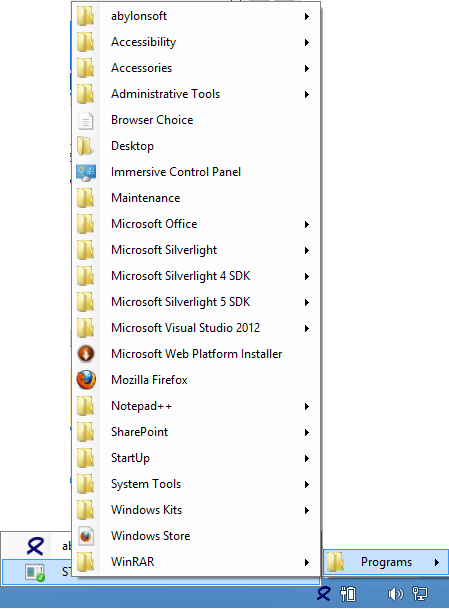Click the Microsoft Silverlight folder icon
Viewport: 449px width, 609px height.
[x=85, y=250]
